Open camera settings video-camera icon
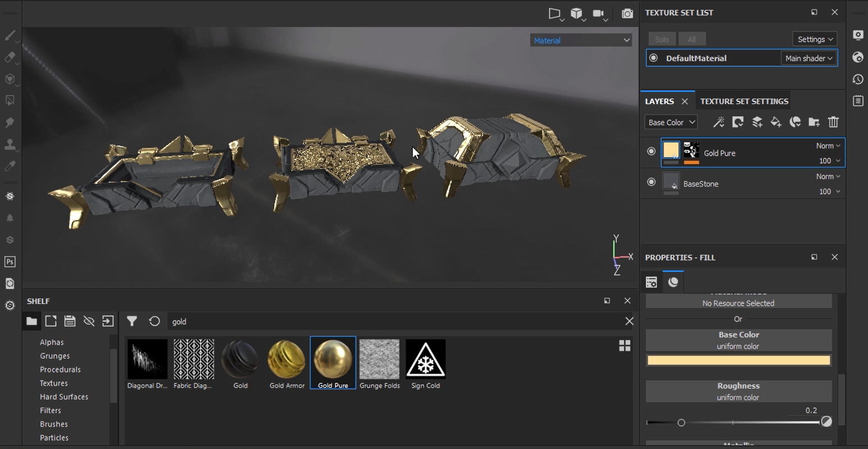Viewport: 868px width, 449px height. click(x=599, y=13)
